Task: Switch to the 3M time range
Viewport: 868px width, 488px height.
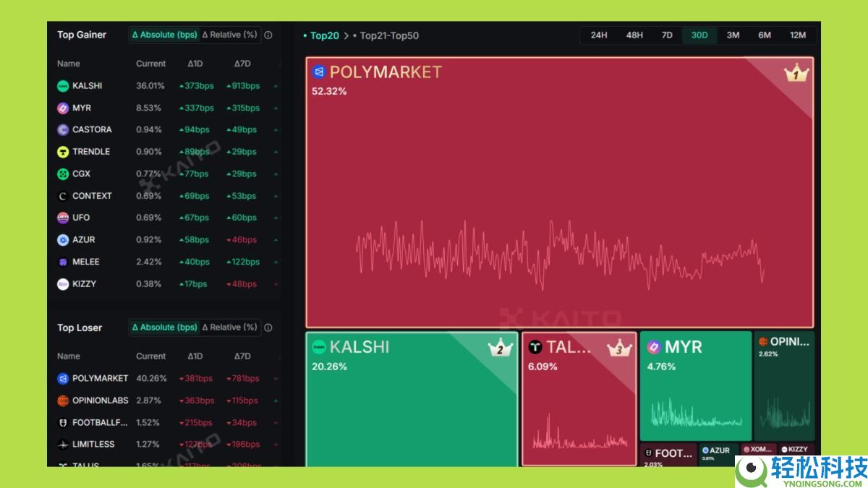Action: pyautogui.click(x=733, y=35)
